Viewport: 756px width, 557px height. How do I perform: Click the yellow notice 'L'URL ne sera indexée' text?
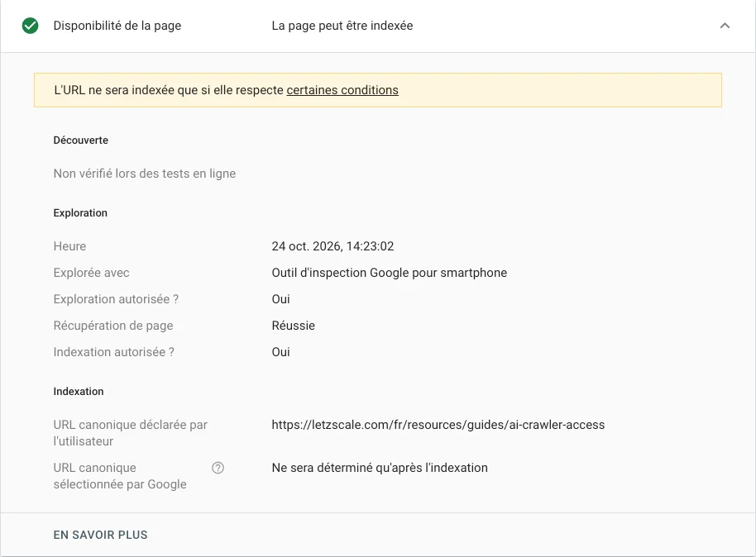click(x=226, y=90)
